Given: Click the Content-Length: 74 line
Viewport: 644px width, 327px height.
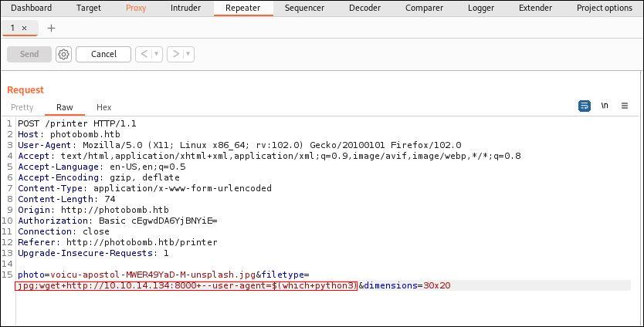Looking at the screenshot, I should (66, 199).
